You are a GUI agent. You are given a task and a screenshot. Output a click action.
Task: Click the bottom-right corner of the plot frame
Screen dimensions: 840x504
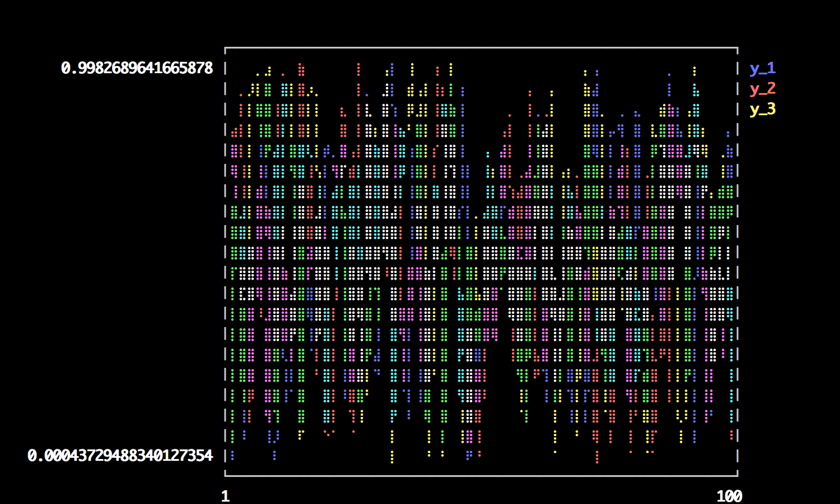737,475
